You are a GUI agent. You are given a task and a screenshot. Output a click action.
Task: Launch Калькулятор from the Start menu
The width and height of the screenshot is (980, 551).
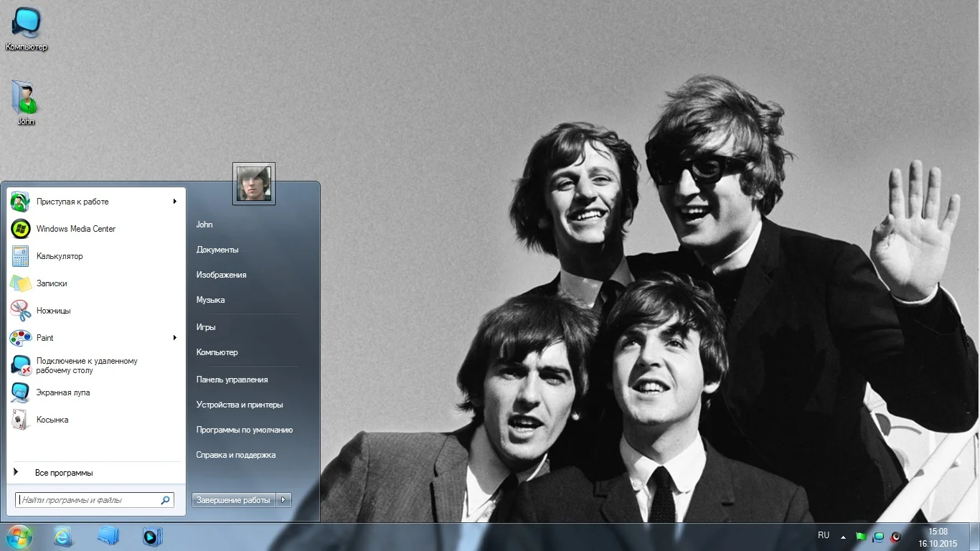pos(59,256)
